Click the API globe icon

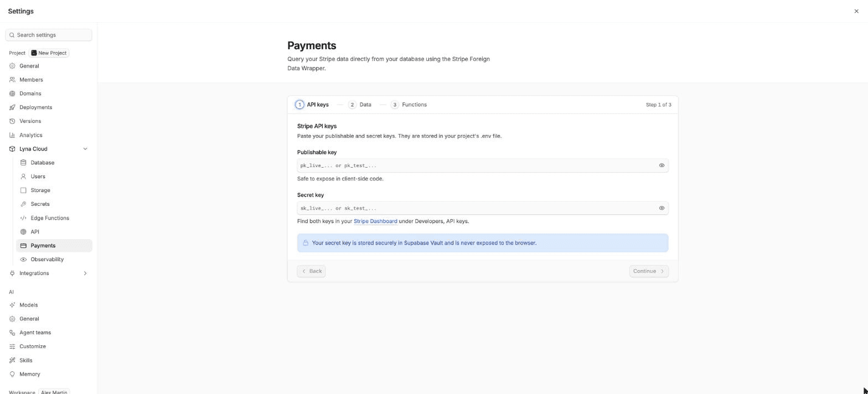pos(23,232)
